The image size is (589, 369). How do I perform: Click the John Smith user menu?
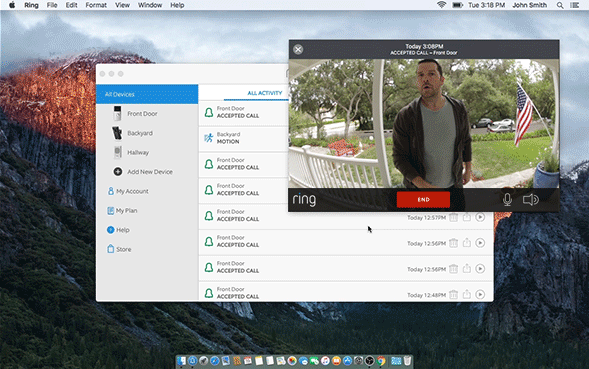tap(529, 5)
